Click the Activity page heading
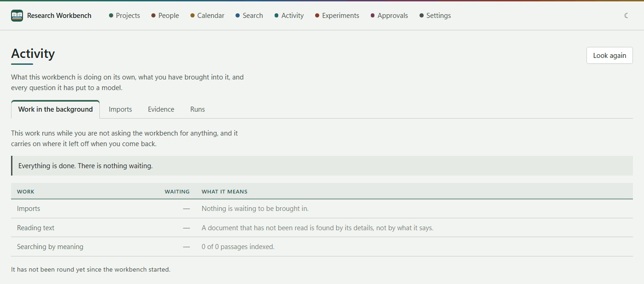Image resolution: width=644 pixels, height=284 pixels. pos(33,54)
